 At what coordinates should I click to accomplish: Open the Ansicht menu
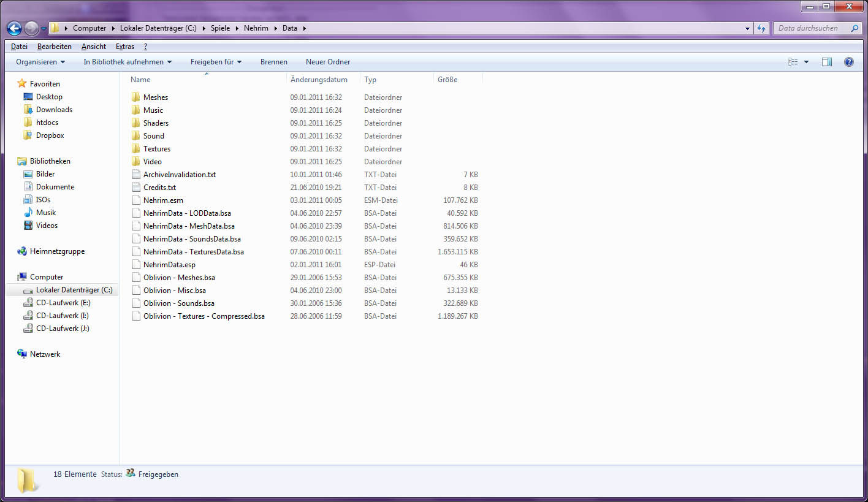coord(93,47)
